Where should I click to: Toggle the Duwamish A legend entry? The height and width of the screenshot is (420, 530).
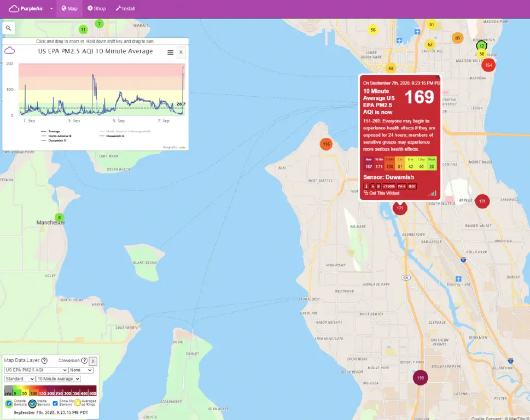112,136
